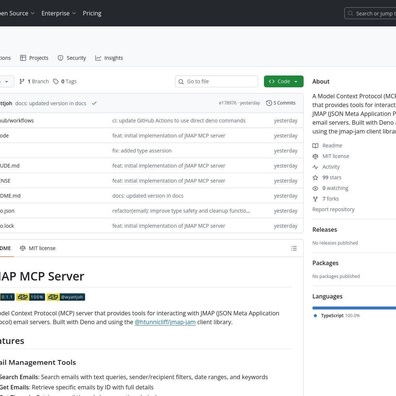Open commit 'refactor(email): improve type safety' message
This screenshot has width=396, height=396.
[x=181, y=211]
